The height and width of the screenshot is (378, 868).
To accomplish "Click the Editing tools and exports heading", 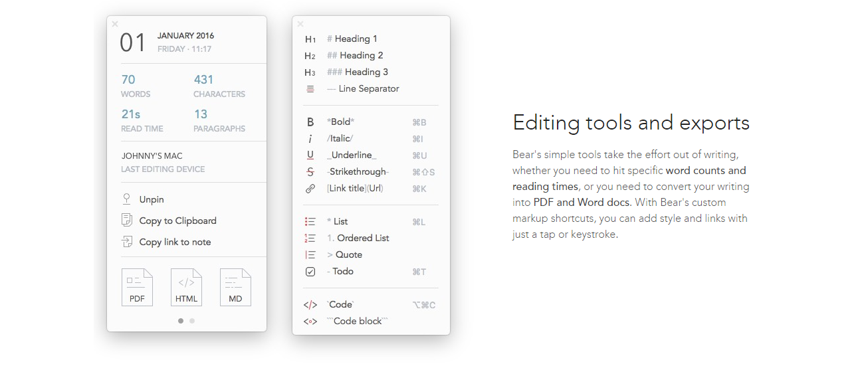I will point(631,123).
